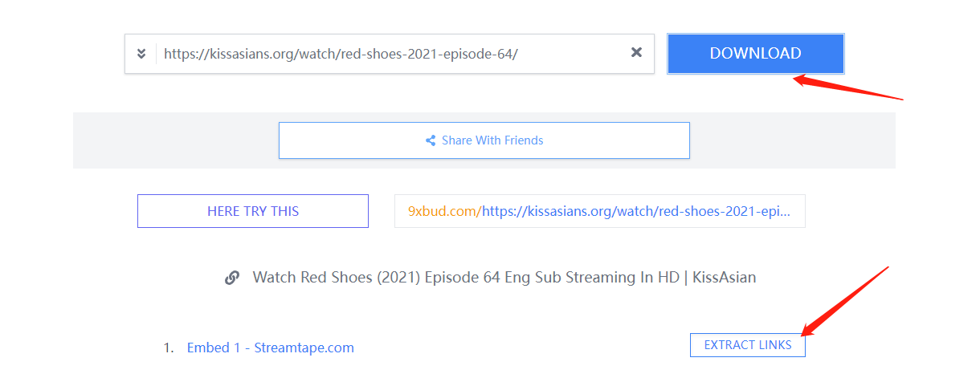Open the blue kissasians link in 9xbud box
This screenshot has width=980, height=374.
point(636,211)
